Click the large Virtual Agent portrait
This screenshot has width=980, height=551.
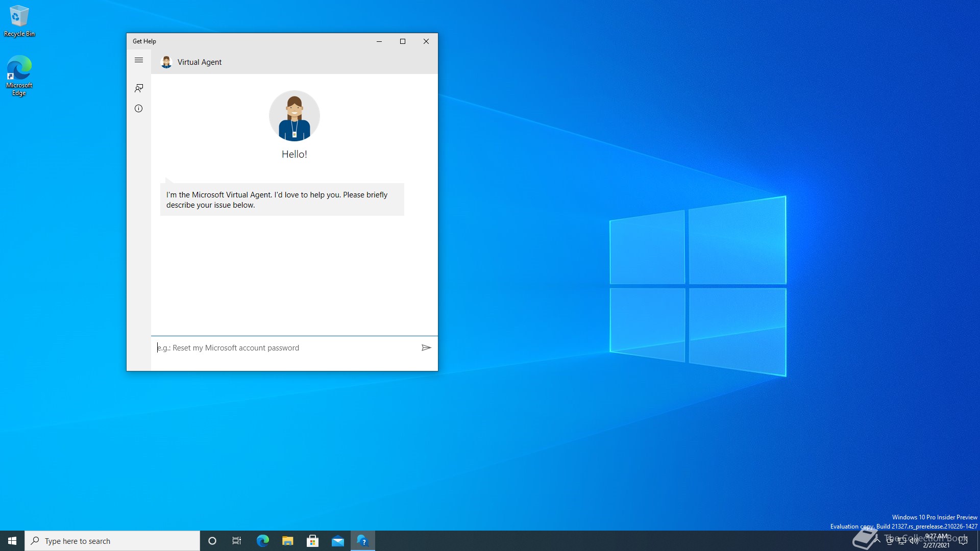click(x=295, y=116)
